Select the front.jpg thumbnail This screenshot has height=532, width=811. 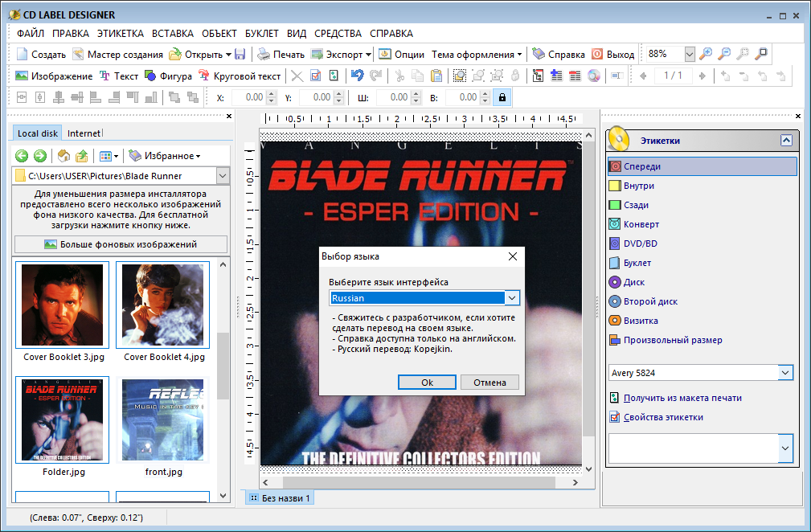(x=162, y=418)
